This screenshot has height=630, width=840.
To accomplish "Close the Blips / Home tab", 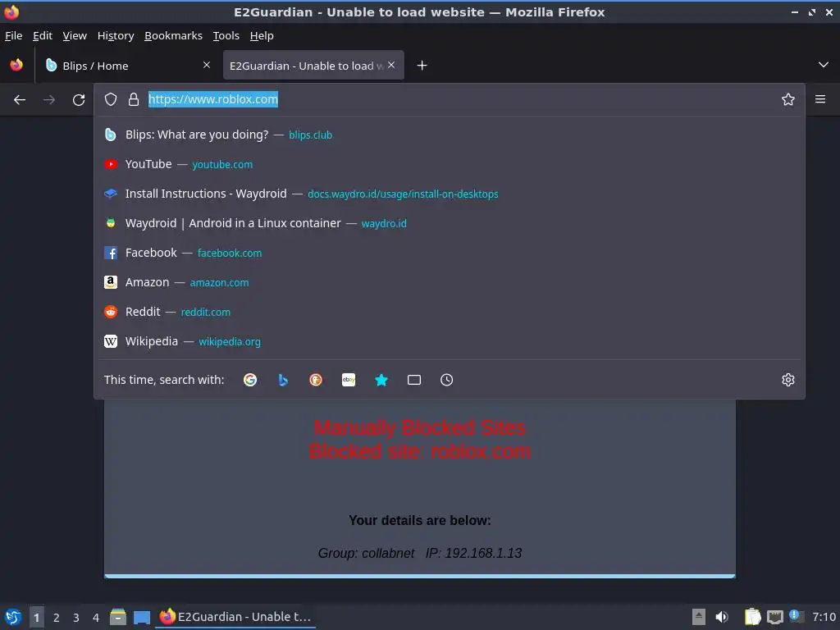I will tap(207, 65).
